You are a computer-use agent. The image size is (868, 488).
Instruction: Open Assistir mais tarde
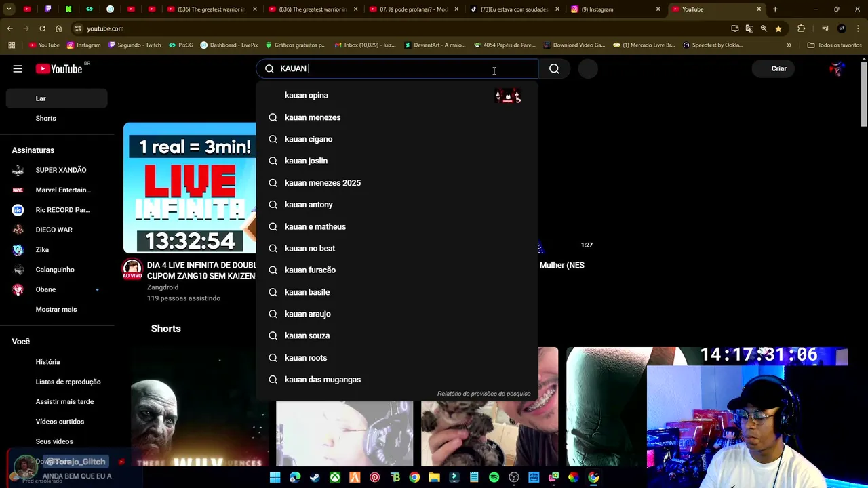point(56,401)
